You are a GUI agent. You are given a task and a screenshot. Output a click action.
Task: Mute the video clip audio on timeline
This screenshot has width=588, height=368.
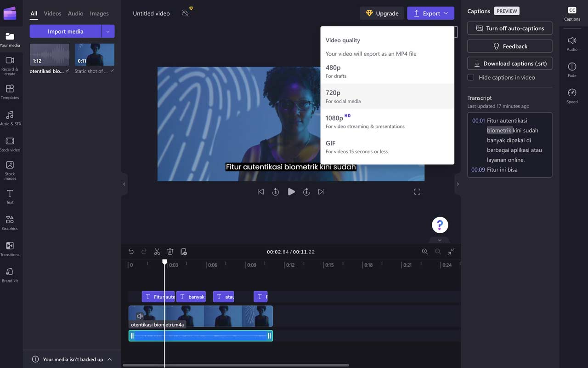pos(140,316)
